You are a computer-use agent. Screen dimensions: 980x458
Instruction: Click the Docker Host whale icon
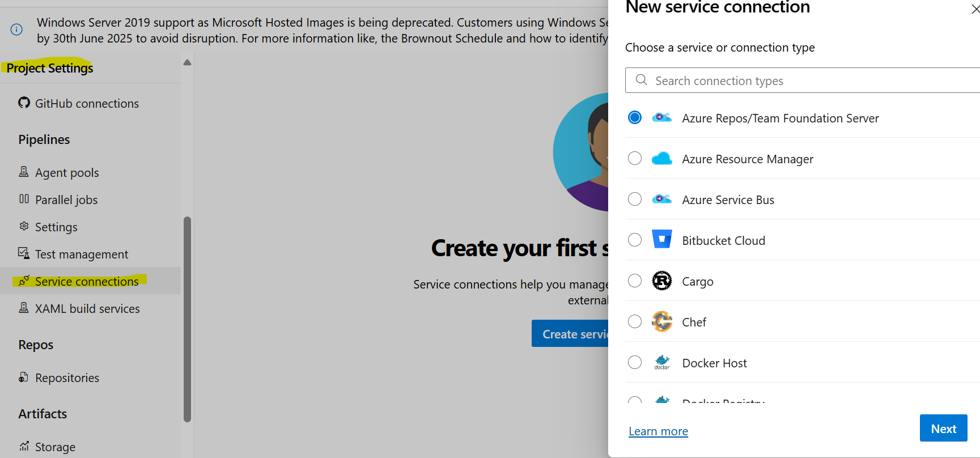pyautogui.click(x=662, y=362)
